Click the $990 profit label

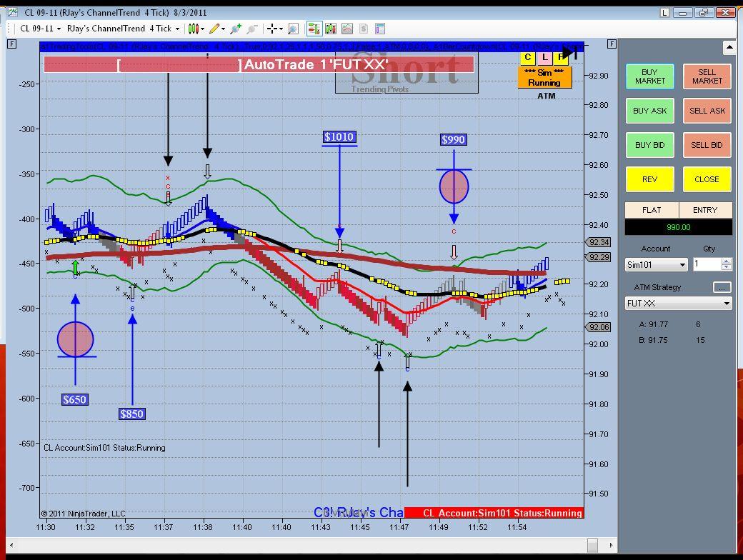[x=453, y=140]
